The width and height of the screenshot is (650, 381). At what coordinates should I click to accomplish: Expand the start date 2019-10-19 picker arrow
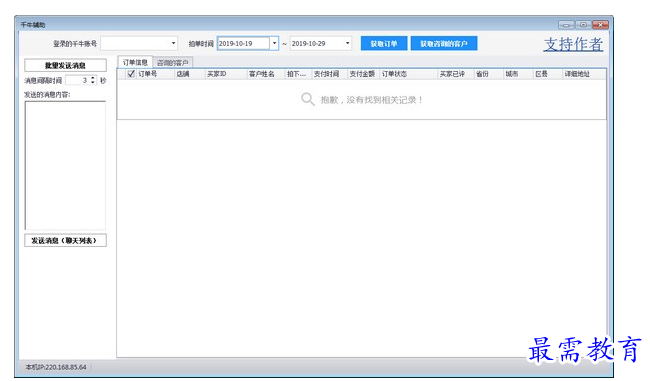pyautogui.click(x=274, y=43)
